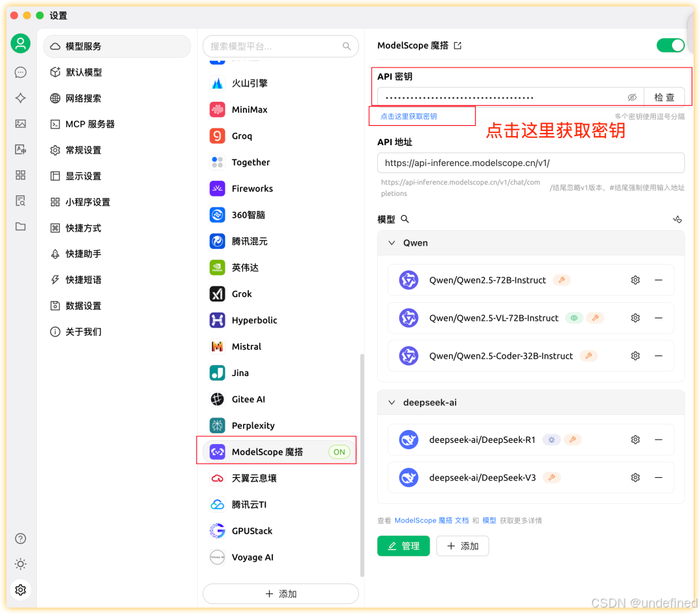The height and width of the screenshot is (614, 700).
Task: Select Fireworks provider
Action: [x=281, y=189]
